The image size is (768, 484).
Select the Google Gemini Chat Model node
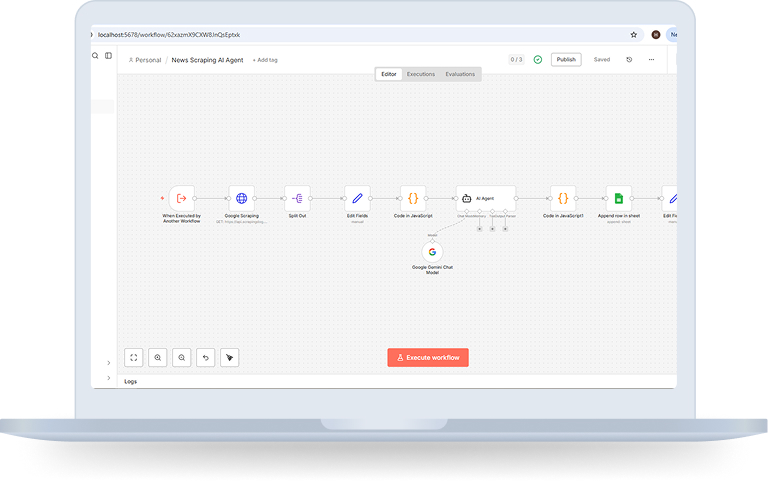click(433, 252)
